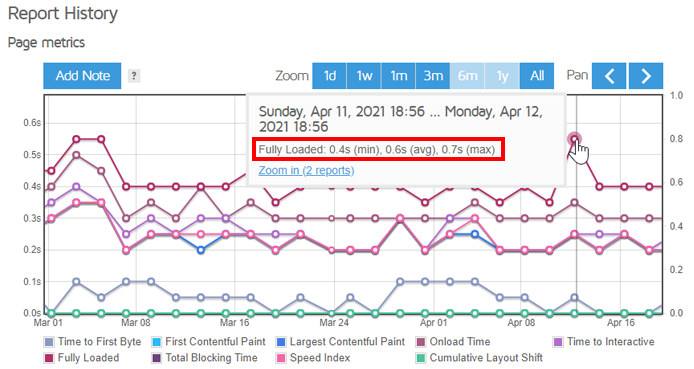Click the Apr 01 x-axis date label
This screenshot has height=369, width=694.
(433, 323)
